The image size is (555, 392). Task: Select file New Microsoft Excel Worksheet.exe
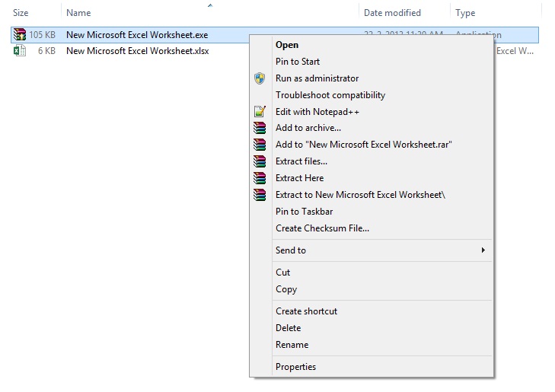coord(137,35)
